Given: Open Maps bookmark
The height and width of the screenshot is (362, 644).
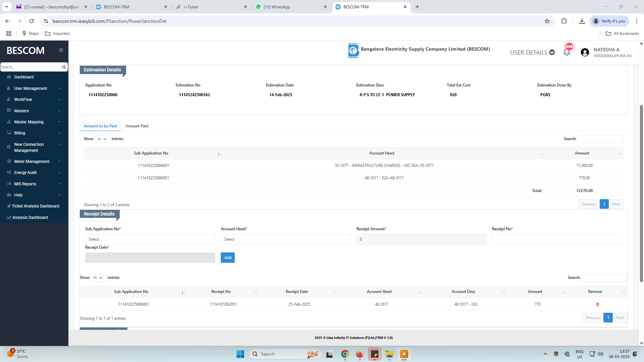Looking at the screenshot, I should click(x=30, y=34).
